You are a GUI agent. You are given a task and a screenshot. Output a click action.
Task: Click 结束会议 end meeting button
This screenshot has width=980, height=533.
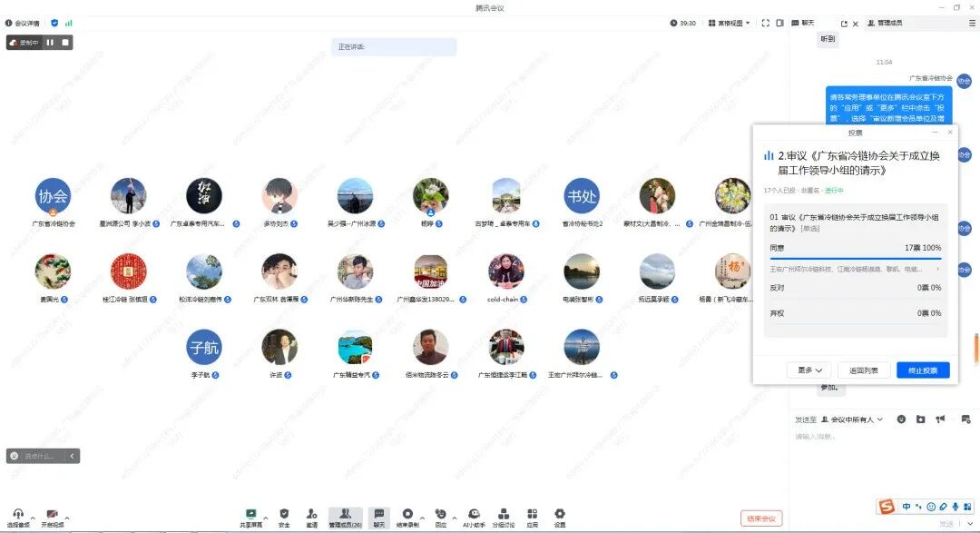pyautogui.click(x=761, y=518)
